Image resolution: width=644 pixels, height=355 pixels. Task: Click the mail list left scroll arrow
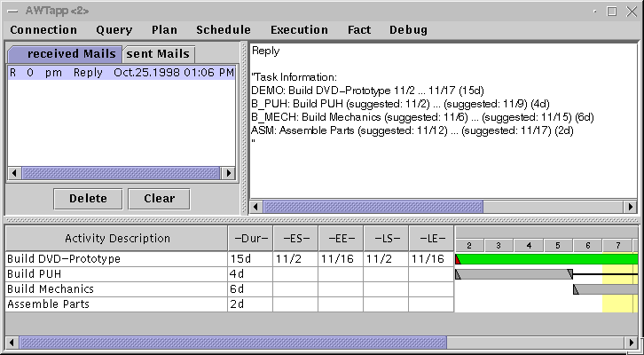click(x=14, y=173)
